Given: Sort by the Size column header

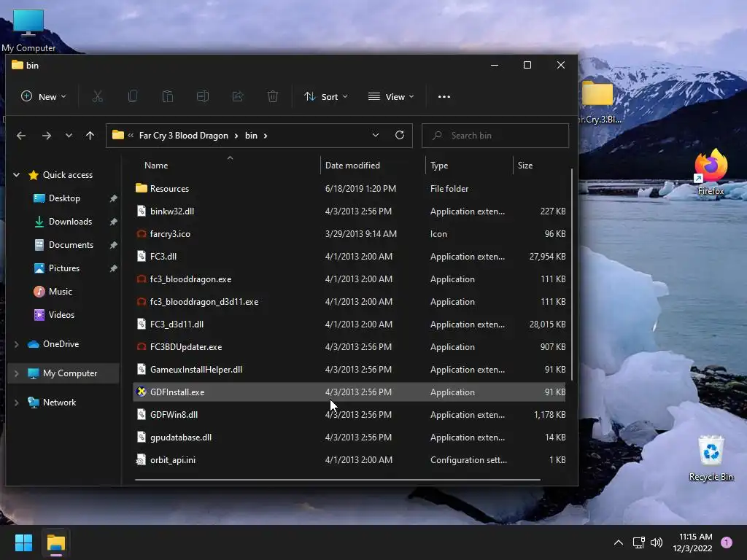Looking at the screenshot, I should point(525,166).
